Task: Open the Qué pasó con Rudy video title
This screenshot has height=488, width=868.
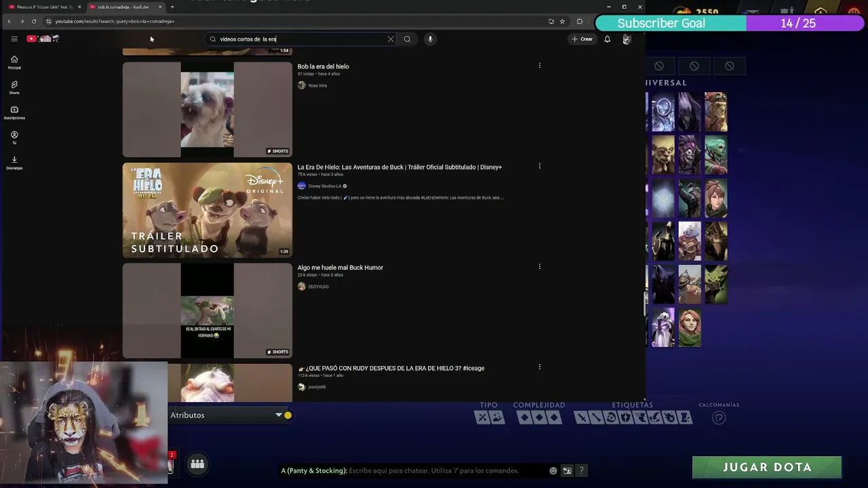Action: click(391, 368)
